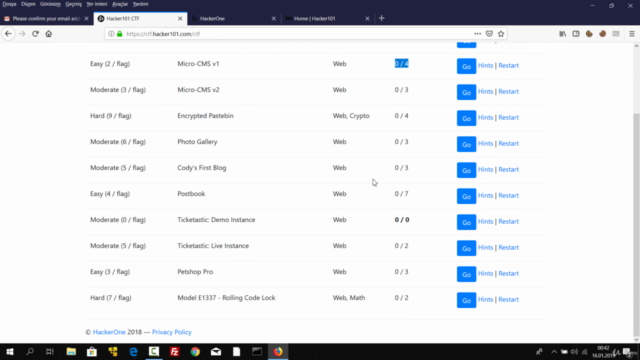Restart the Petshop Pro challenge
This screenshot has height=360, width=640.
[x=509, y=273]
